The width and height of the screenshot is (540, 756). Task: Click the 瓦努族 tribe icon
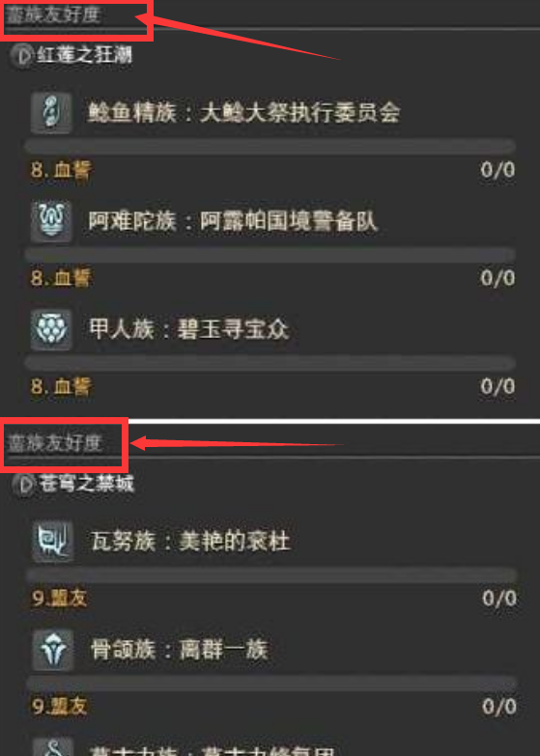pos(52,541)
